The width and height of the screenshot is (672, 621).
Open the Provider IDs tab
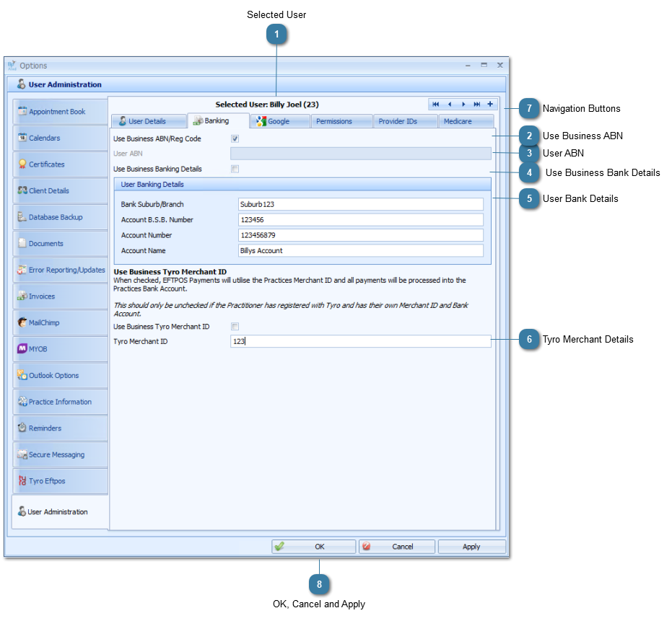pyautogui.click(x=406, y=121)
